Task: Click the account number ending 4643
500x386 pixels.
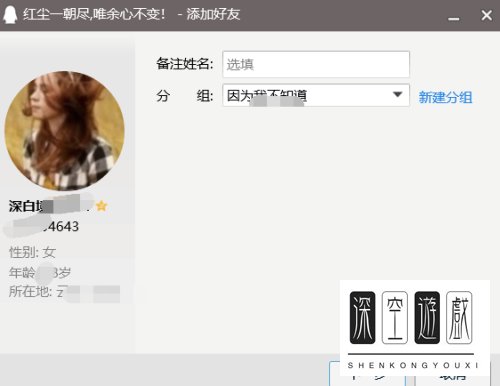Action: tap(42, 226)
